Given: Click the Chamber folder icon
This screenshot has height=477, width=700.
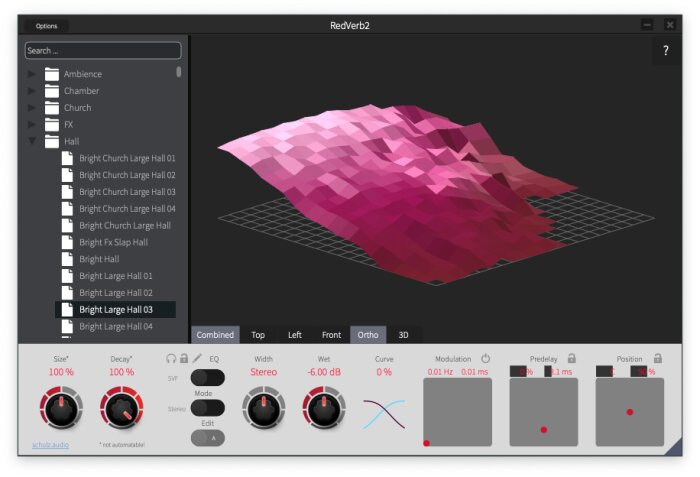Looking at the screenshot, I should [52, 91].
